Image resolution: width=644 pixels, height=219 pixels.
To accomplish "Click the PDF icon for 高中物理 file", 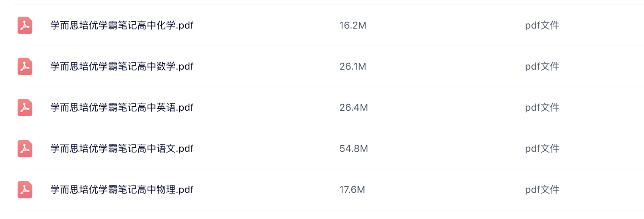I will [x=25, y=190].
